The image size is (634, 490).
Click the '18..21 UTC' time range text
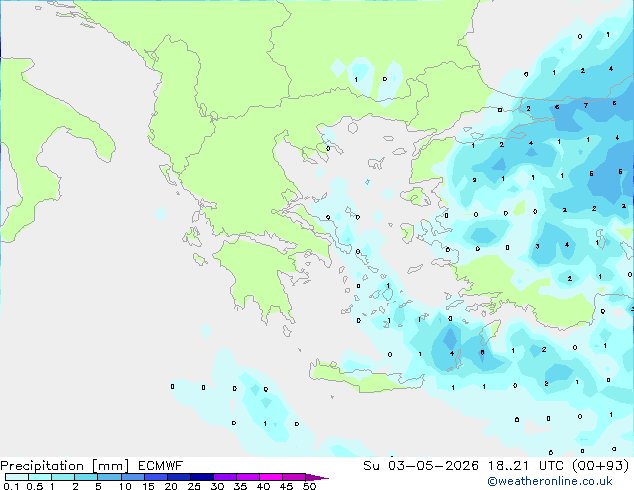click(526, 466)
